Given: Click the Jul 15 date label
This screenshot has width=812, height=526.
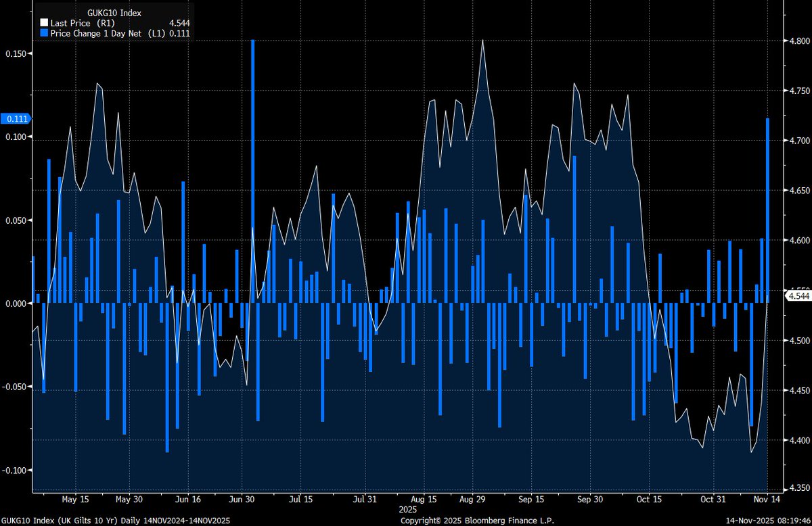Looking at the screenshot, I should coord(300,500).
